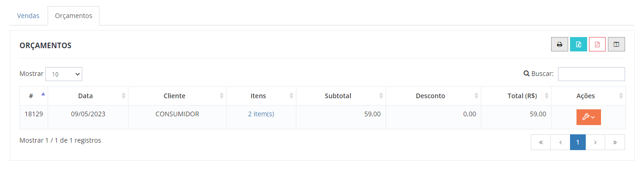Switch to the Vendas tab
This screenshot has width=644, height=170.
28,16
